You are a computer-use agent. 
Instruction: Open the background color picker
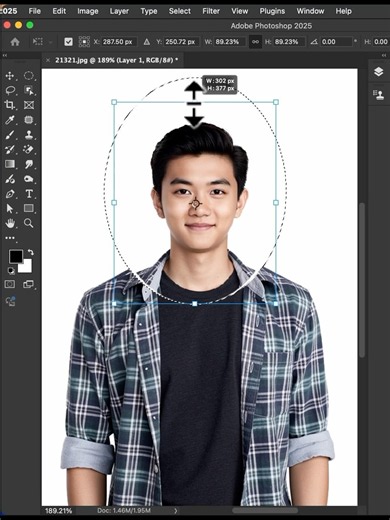click(x=26, y=267)
